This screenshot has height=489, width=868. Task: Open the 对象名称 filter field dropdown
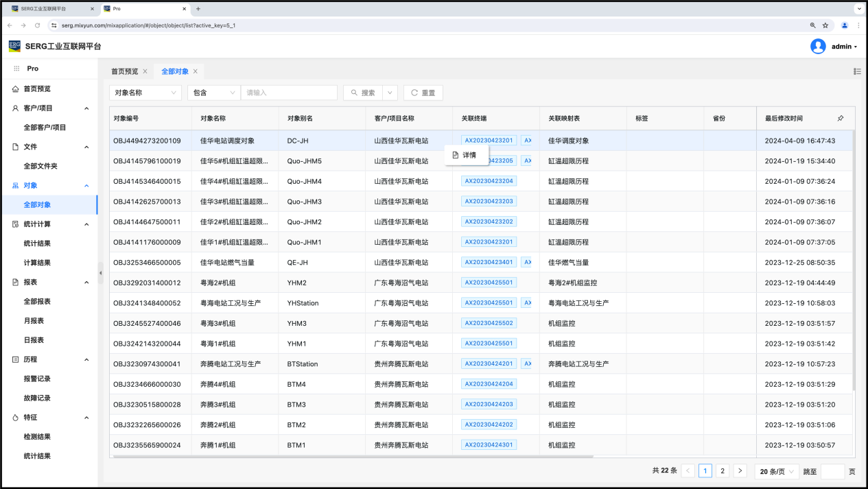coord(145,93)
